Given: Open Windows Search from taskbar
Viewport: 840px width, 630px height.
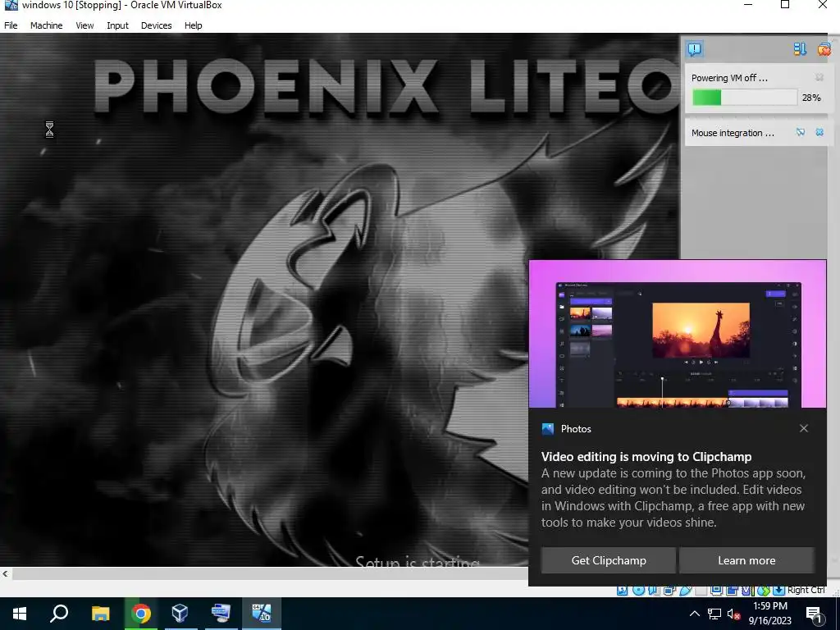Looking at the screenshot, I should pos(59,614).
